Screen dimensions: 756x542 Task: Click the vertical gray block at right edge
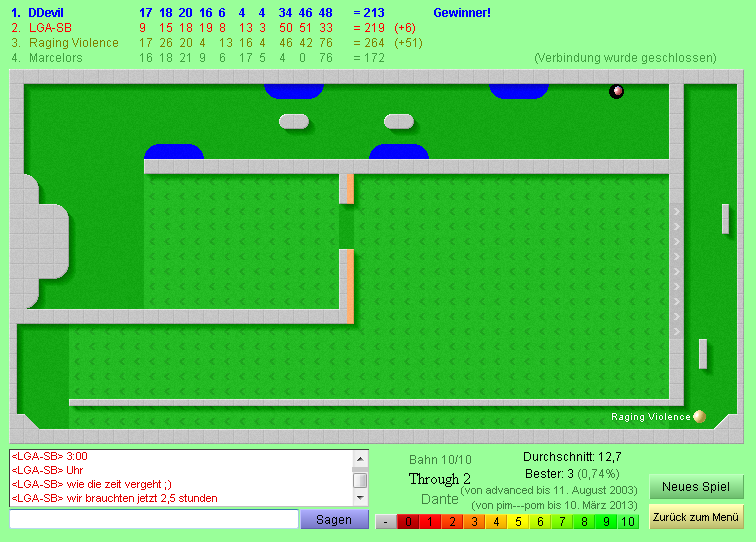coord(726,218)
